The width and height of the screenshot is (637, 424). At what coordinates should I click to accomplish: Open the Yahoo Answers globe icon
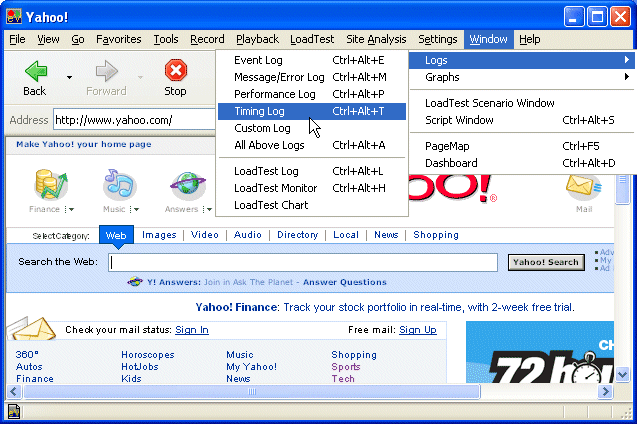188,185
